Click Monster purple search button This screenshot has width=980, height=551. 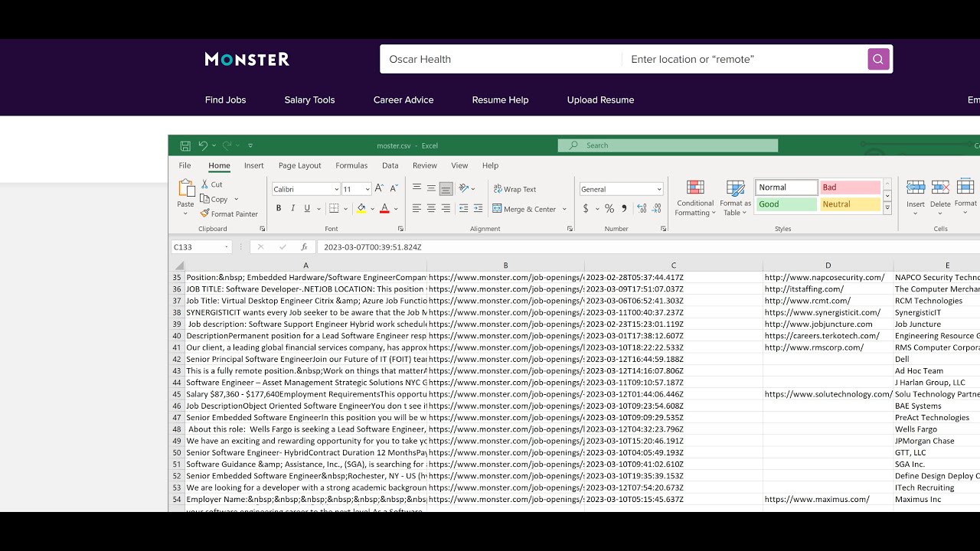tap(878, 59)
